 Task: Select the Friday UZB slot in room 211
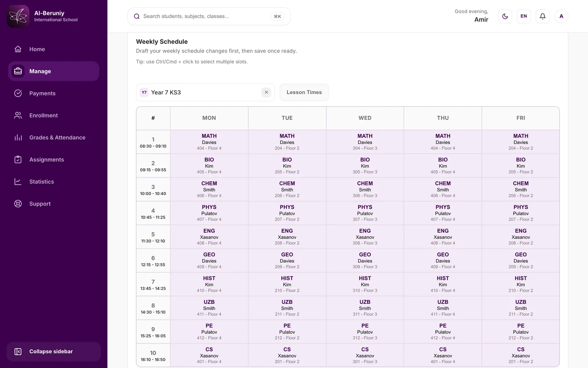click(x=521, y=308)
